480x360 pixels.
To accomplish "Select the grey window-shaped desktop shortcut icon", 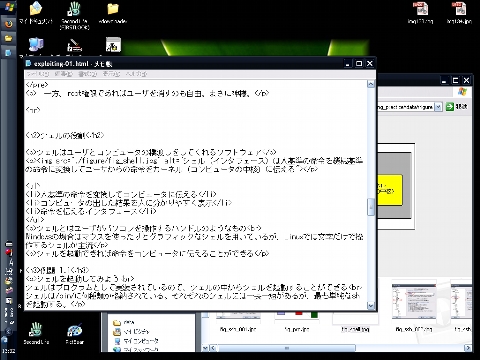I will point(113,45).
